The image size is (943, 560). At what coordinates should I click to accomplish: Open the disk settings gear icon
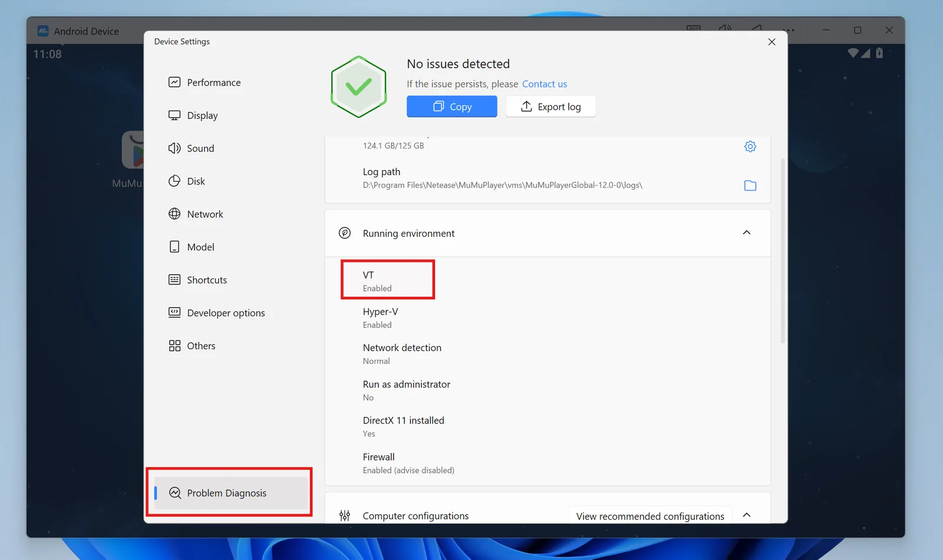(x=750, y=146)
